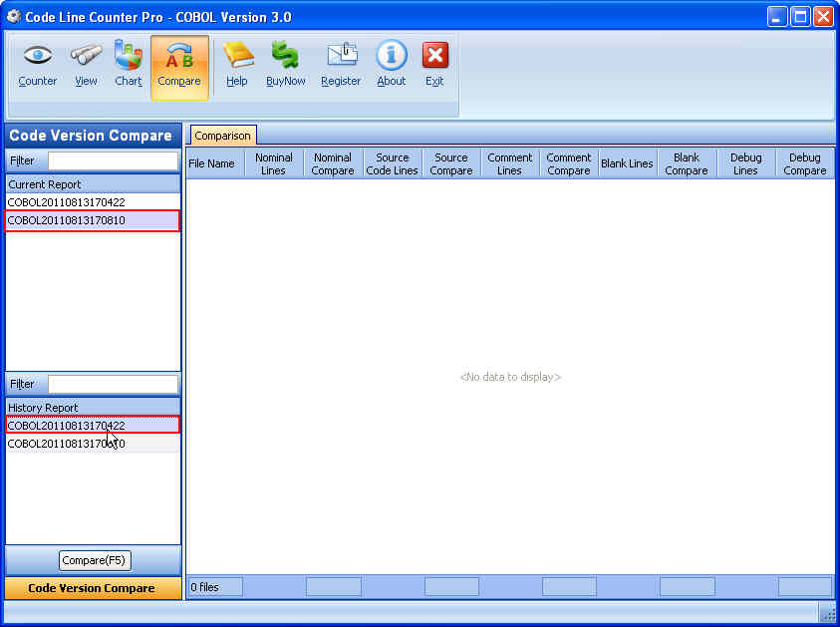Click the Code Version Compare bottom bar

(92, 588)
